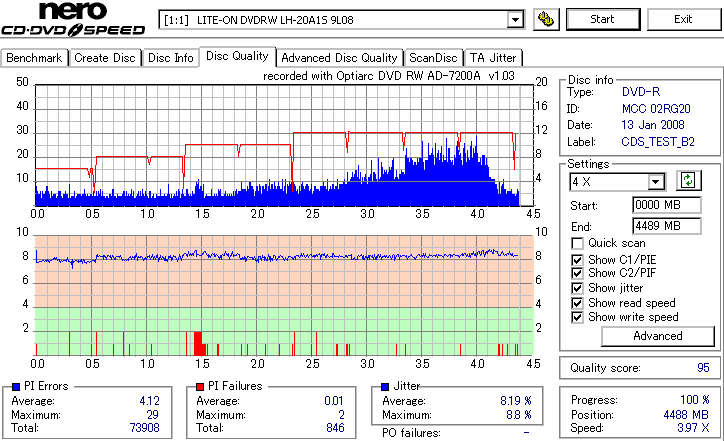724x441 pixels.
Task: Click Position value 4488 MB
Action: pyautogui.click(x=686, y=415)
